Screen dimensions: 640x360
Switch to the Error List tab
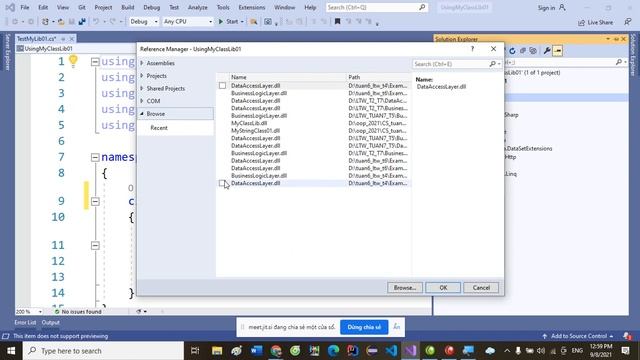point(25,322)
